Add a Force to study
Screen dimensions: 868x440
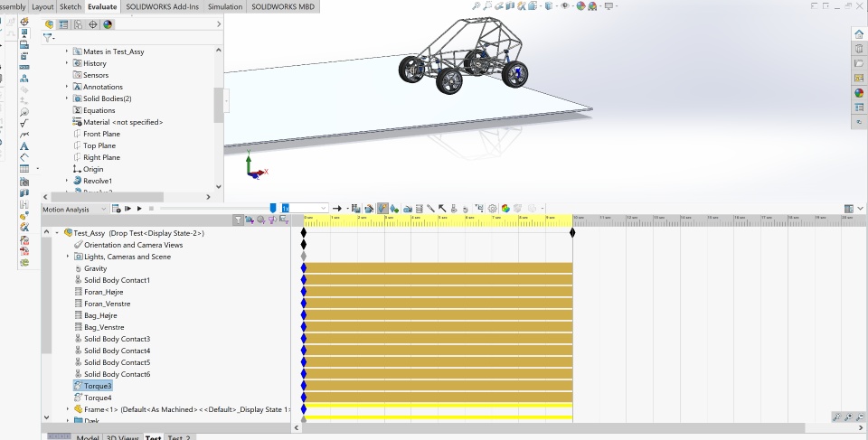tap(442, 209)
